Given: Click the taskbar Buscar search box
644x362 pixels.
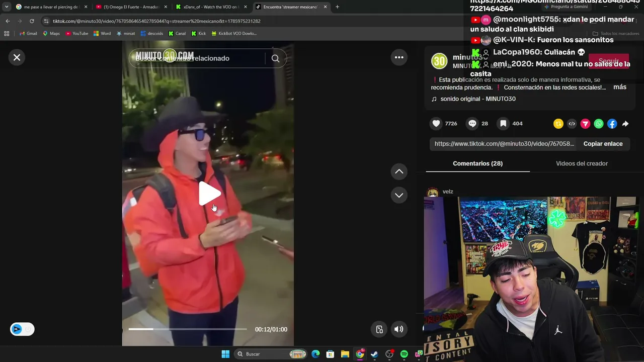Looking at the screenshot, I should (271, 354).
